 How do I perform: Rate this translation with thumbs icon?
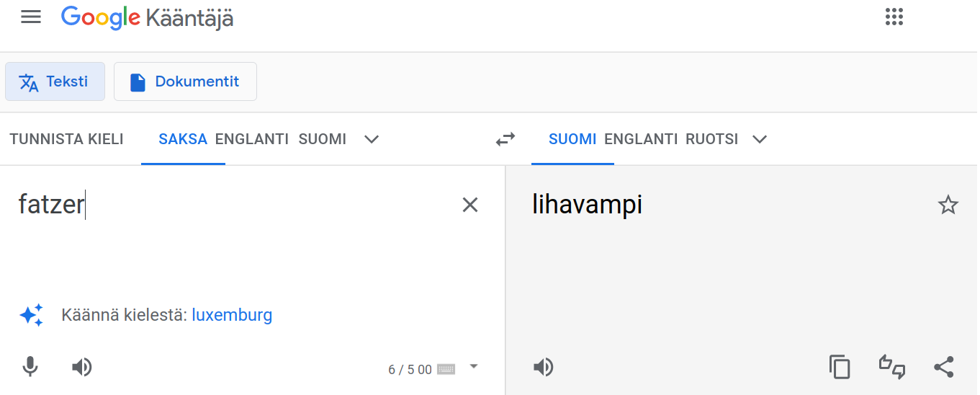892,368
